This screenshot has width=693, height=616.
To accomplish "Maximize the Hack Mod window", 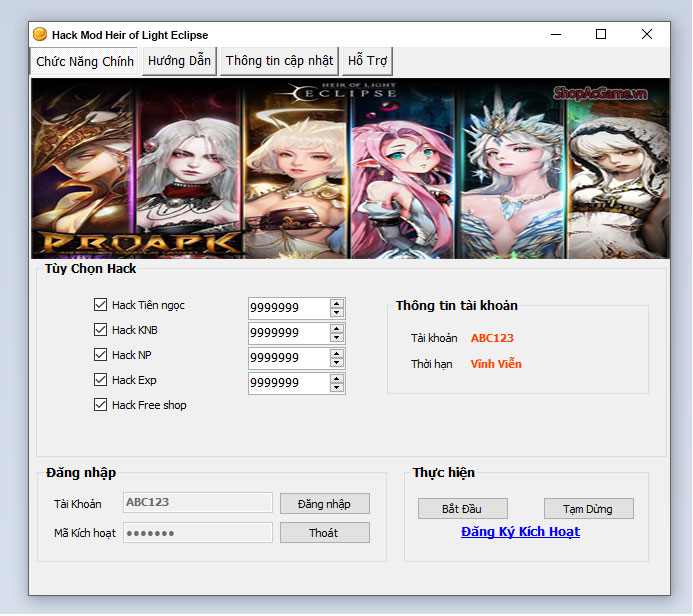I will [x=601, y=34].
